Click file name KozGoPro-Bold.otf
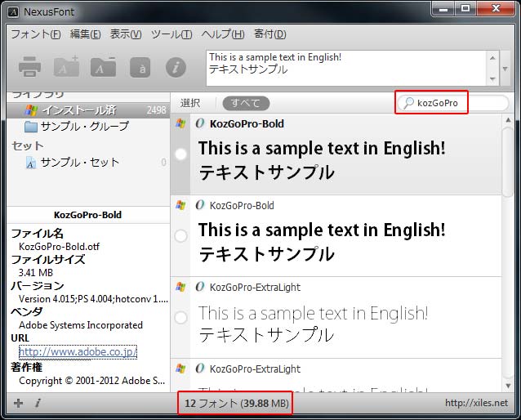This screenshot has width=521, height=420. click(59, 247)
